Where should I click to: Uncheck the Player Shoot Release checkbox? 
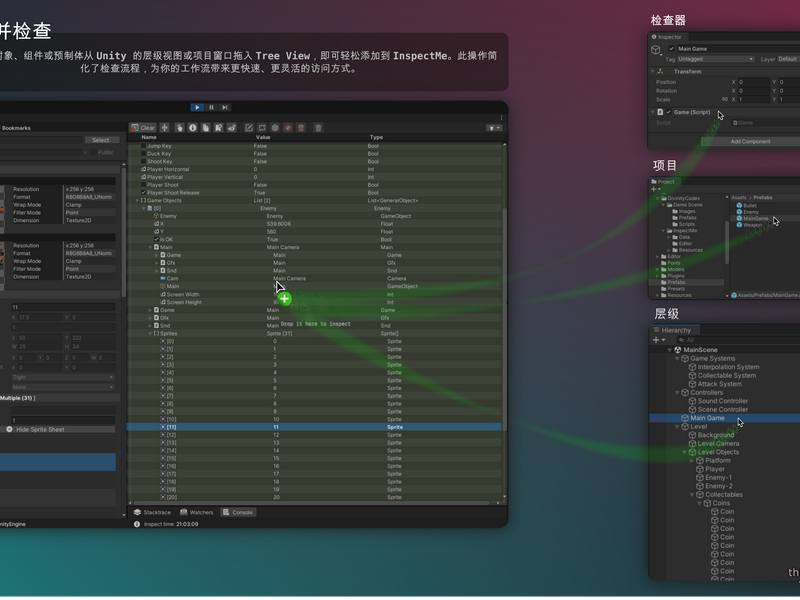(143, 193)
